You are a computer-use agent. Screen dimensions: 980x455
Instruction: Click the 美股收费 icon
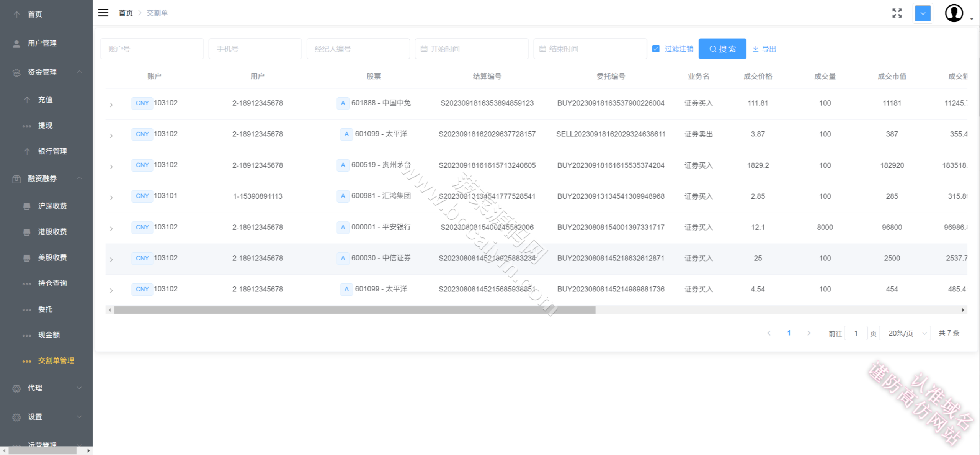click(x=27, y=258)
